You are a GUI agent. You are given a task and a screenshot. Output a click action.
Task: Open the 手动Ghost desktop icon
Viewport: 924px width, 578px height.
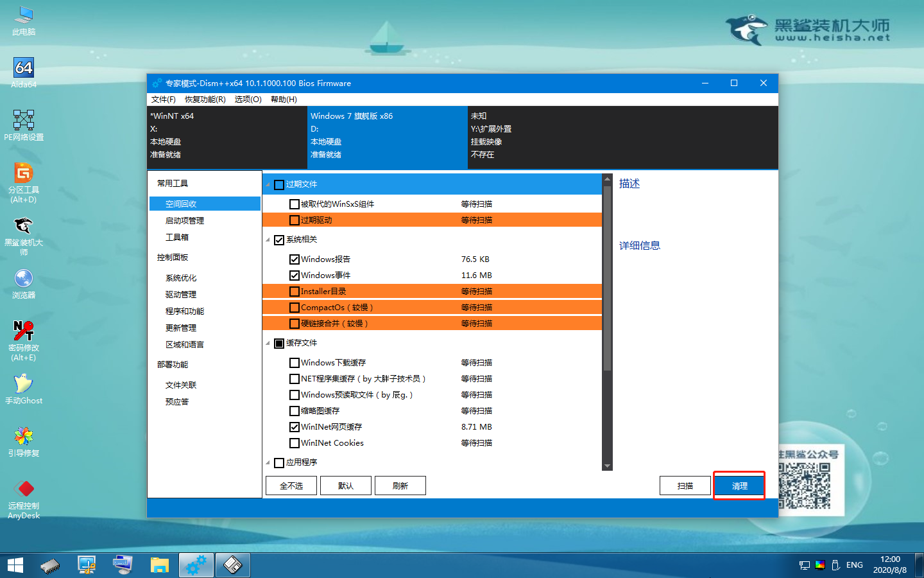[24, 389]
